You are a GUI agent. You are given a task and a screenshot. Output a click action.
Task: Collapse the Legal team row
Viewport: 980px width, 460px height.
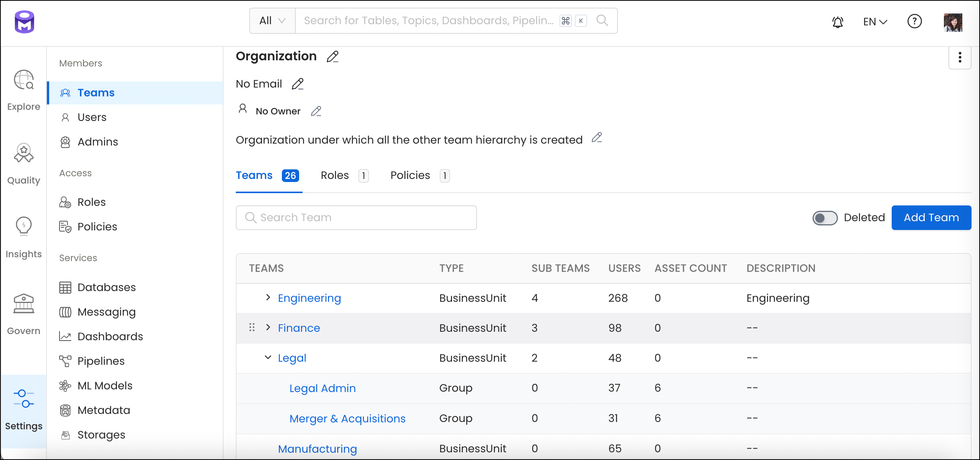pyautogui.click(x=268, y=357)
